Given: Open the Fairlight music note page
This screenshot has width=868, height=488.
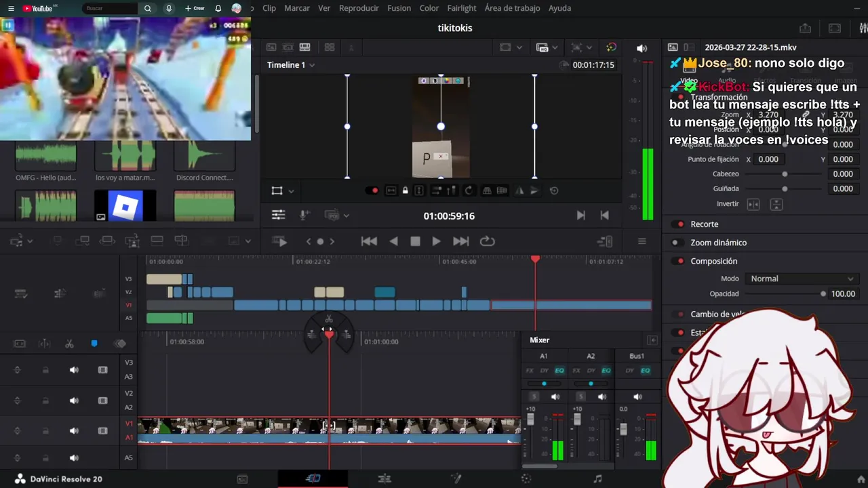Looking at the screenshot, I should 597,479.
